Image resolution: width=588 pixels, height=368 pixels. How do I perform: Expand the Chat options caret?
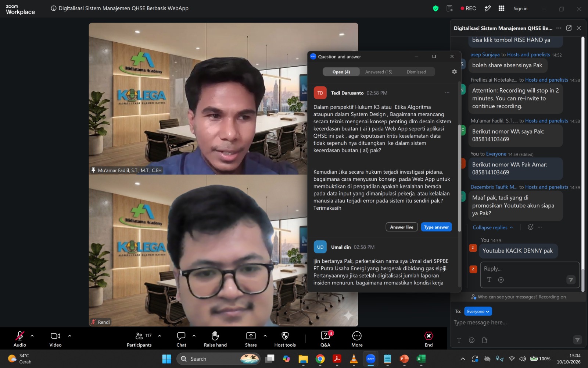pos(194,336)
